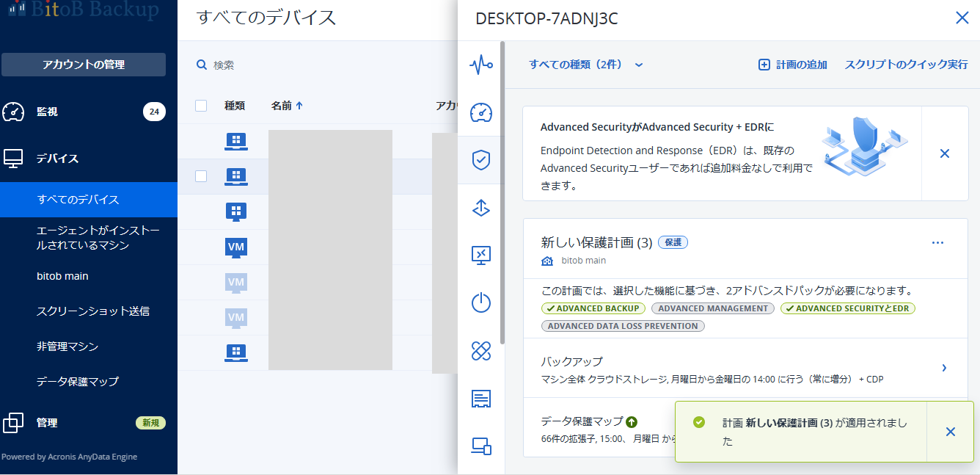Open the patch bandage icon tab
980x475 pixels.
pos(481,351)
